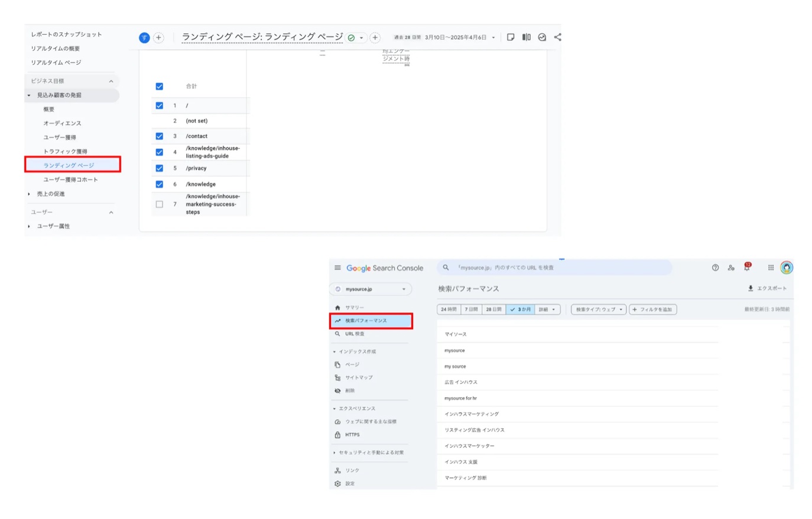Image resolution: width=812 pixels, height=519 pixels.
Task: Select the 7 日間 range tab
Action: (471, 309)
